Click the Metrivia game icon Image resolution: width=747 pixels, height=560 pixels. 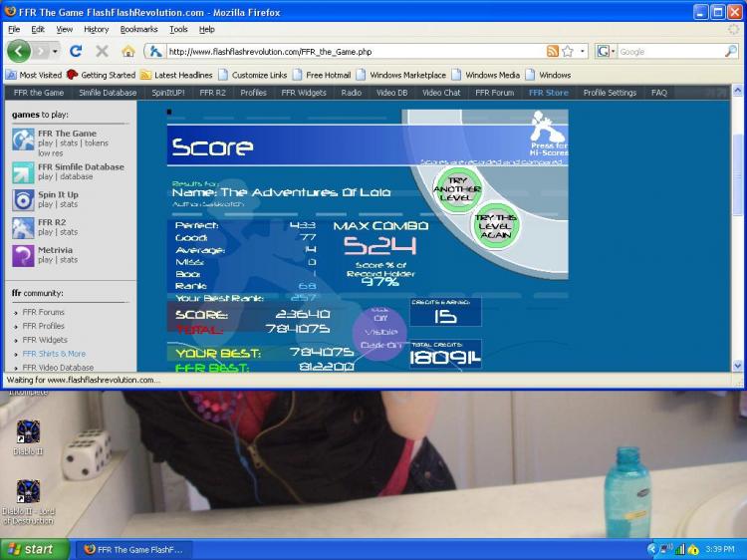(23, 255)
